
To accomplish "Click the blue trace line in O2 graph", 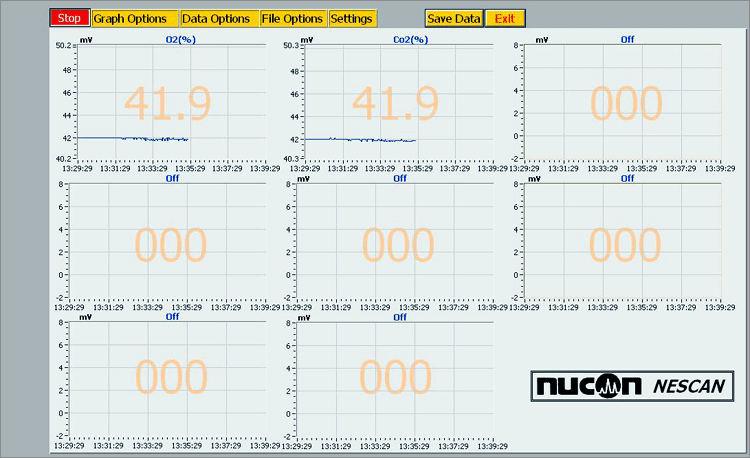I will (133, 139).
